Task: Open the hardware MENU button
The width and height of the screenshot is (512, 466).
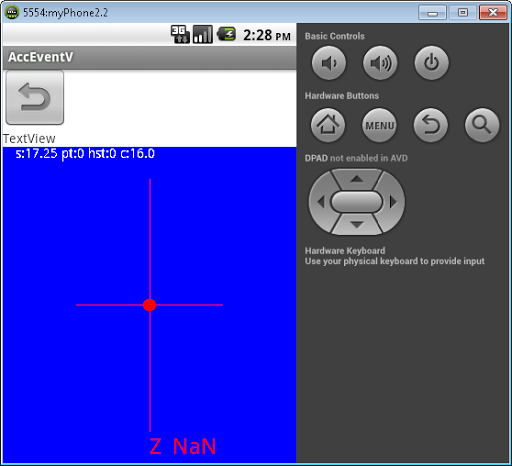Action: pyautogui.click(x=379, y=125)
